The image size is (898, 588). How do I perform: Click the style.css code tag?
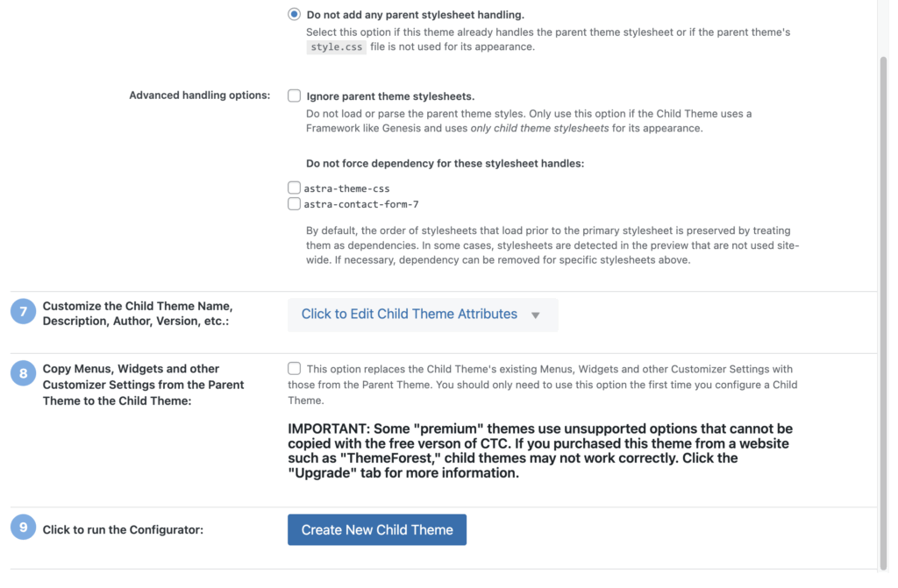click(336, 47)
